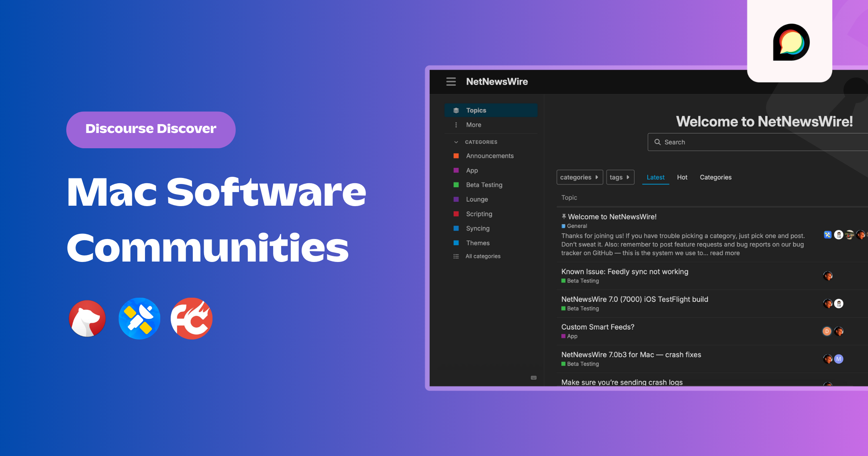
Task: Click the More ellipsis icon in sidebar
Action: (456, 125)
